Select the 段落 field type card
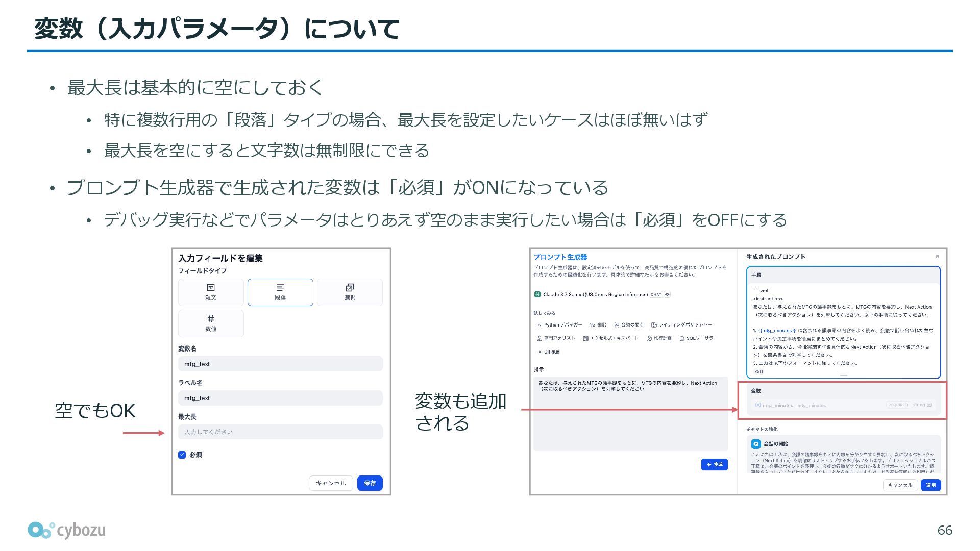Image resolution: width=980 pixels, height=551 pixels. pyautogui.click(x=280, y=292)
